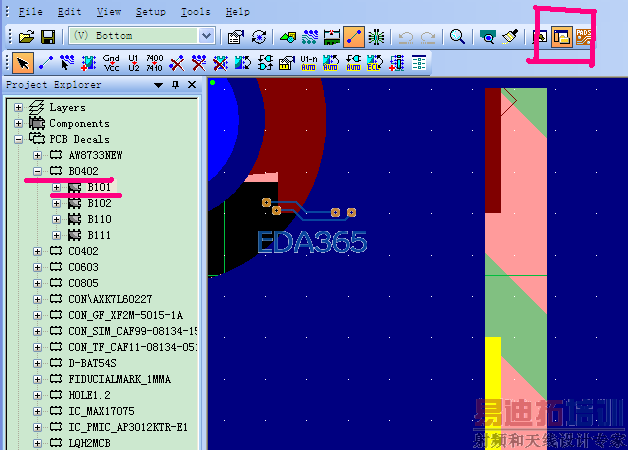Click the Auto Renumber U1-n icon

(x=309, y=63)
